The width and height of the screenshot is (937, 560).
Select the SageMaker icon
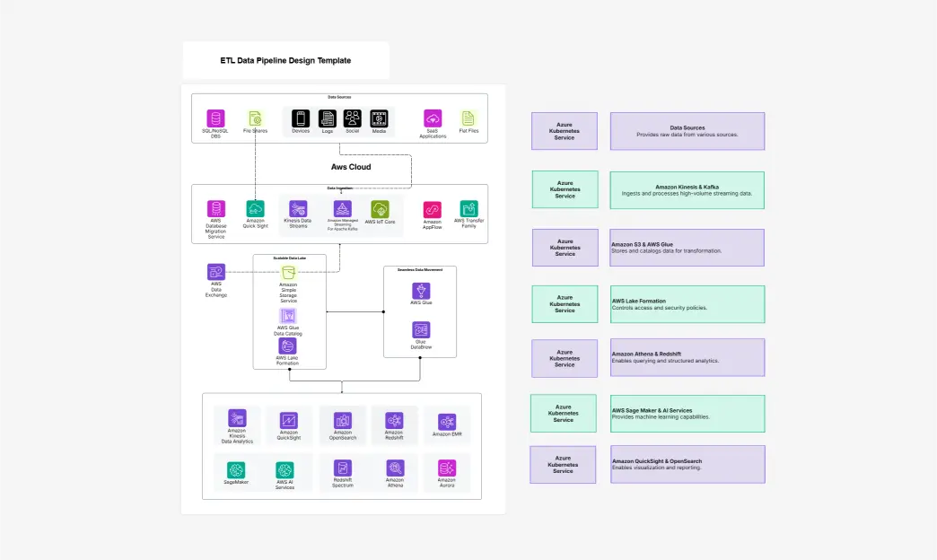[236, 470]
